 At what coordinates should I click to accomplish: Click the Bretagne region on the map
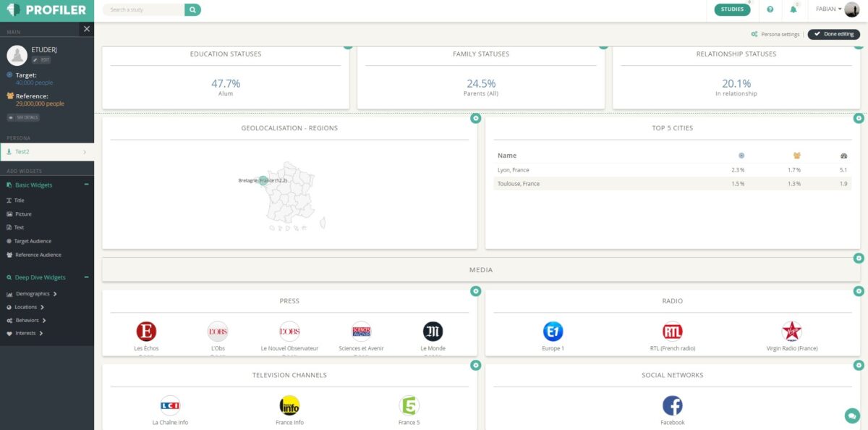coord(263,180)
